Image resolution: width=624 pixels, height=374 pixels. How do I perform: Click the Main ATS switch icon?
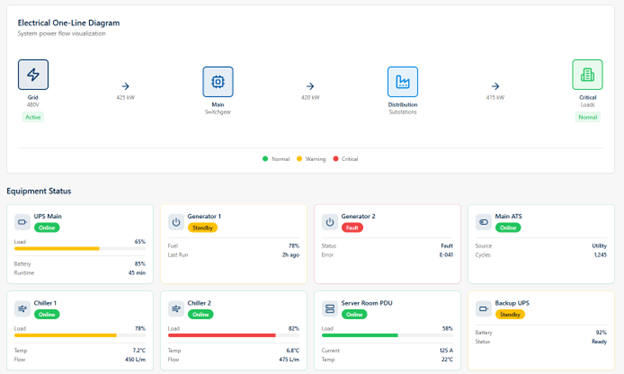pos(484,222)
